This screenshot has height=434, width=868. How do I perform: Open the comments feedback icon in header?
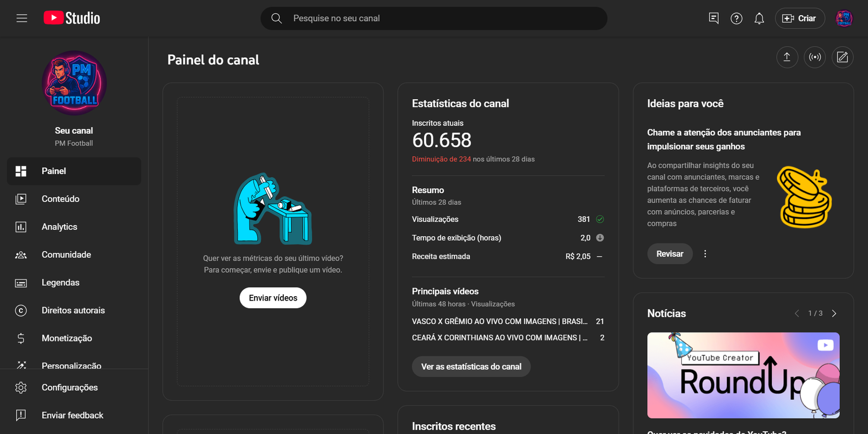click(x=714, y=18)
